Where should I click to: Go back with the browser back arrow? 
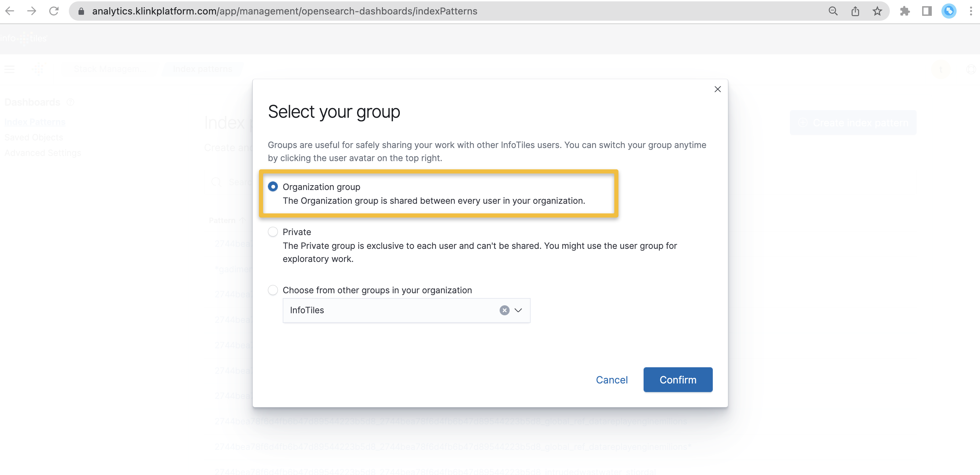(10, 11)
